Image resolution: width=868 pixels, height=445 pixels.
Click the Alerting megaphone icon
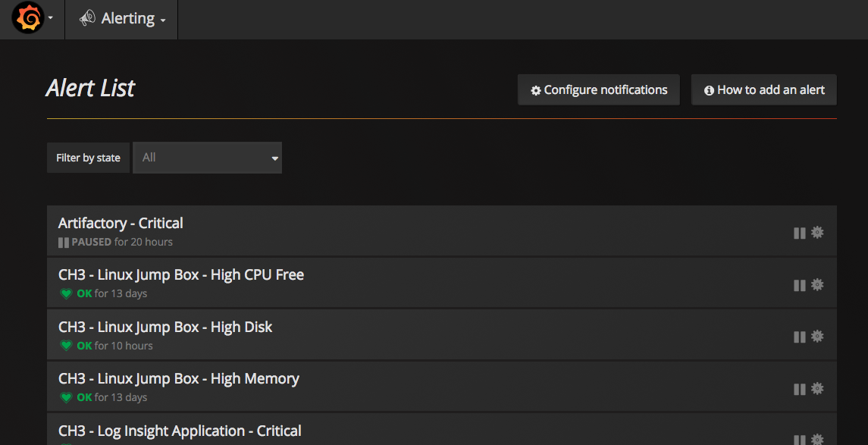tap(88, 18)
